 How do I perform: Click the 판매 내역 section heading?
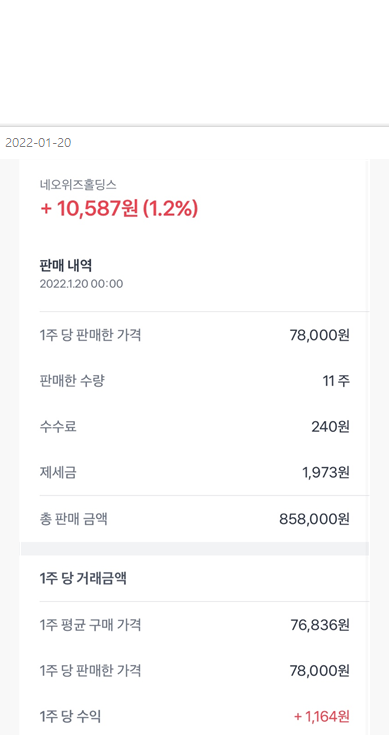click(66, 266)
